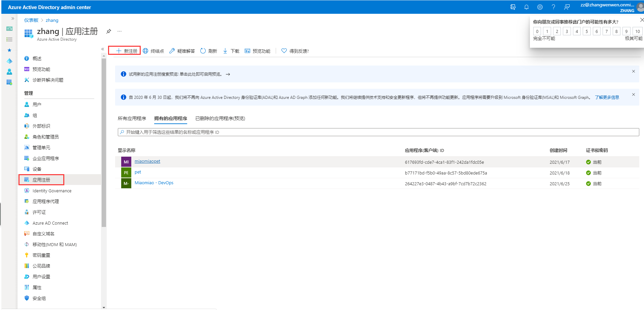Open the ellipsis menu beside the pin icon

coord(120,31)
